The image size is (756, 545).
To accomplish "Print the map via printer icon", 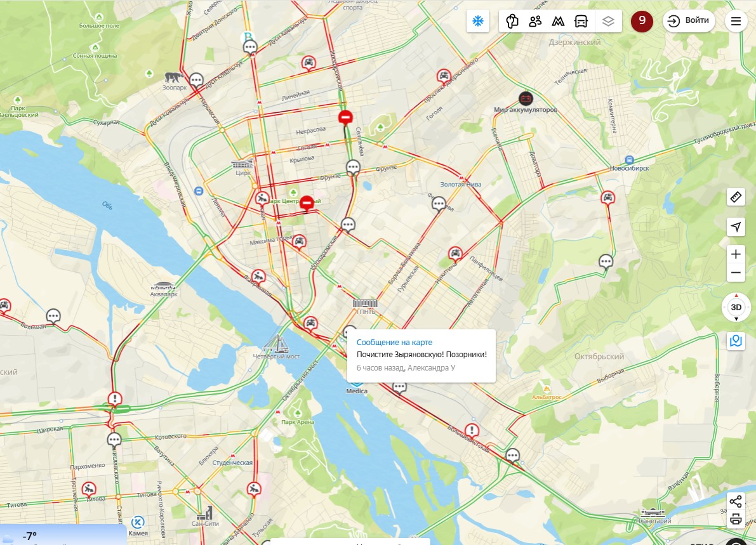I will [x=736, y=520].
